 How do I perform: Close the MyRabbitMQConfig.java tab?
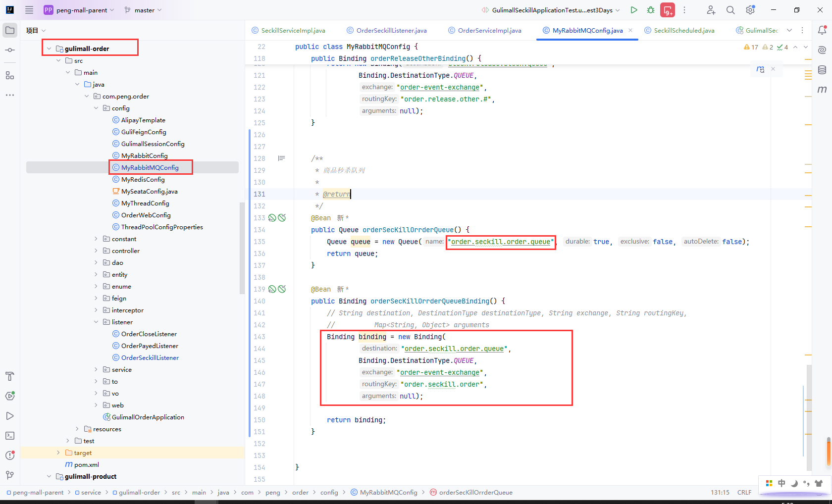(630, 30)
